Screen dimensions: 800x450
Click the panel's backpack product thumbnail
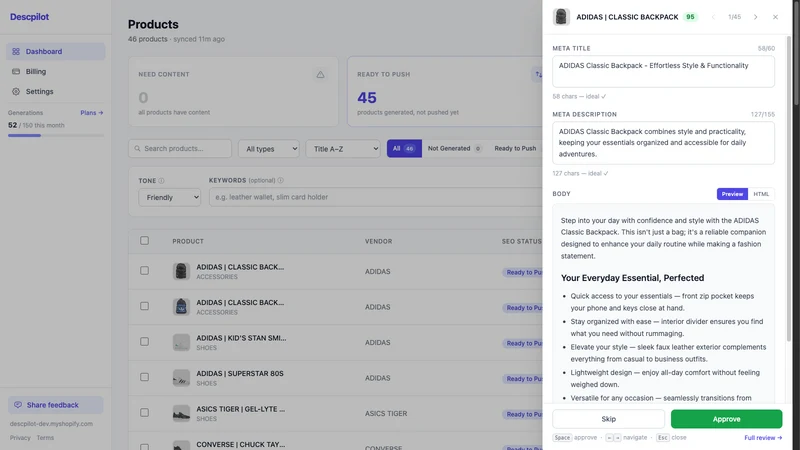(561, 17)
